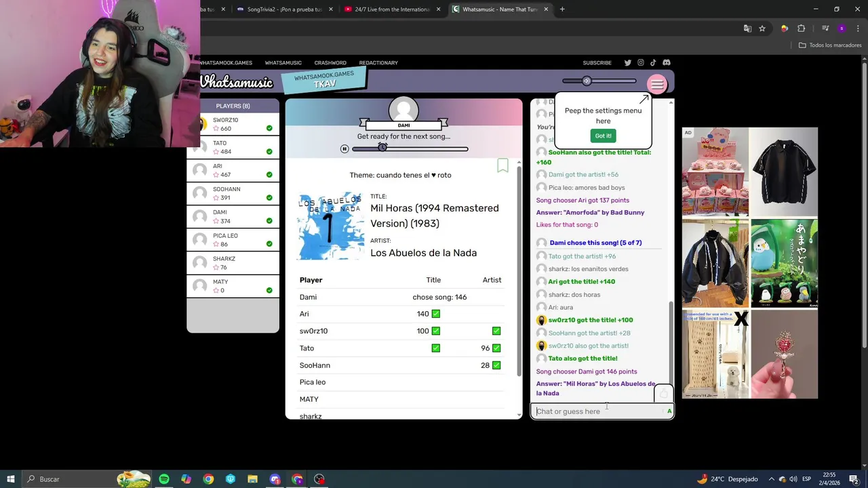
Task: Open the pink plush toys ad image
Action: [715, 172]
